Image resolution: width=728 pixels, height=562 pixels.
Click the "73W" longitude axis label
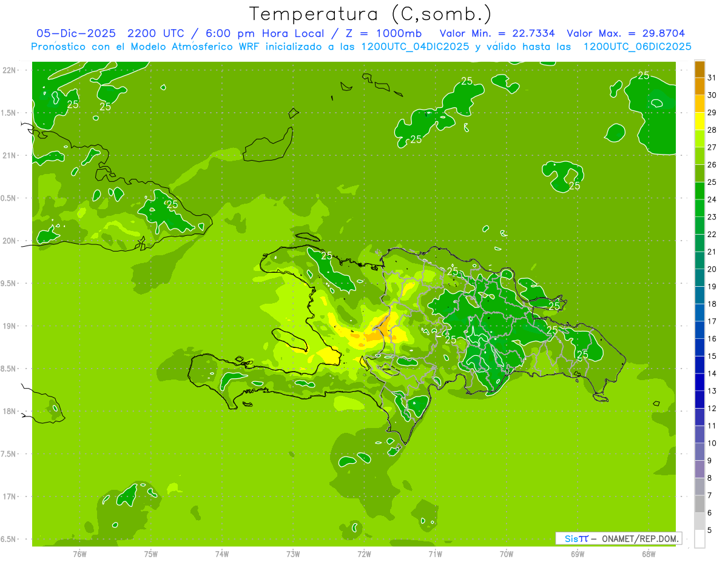[293, 554]
